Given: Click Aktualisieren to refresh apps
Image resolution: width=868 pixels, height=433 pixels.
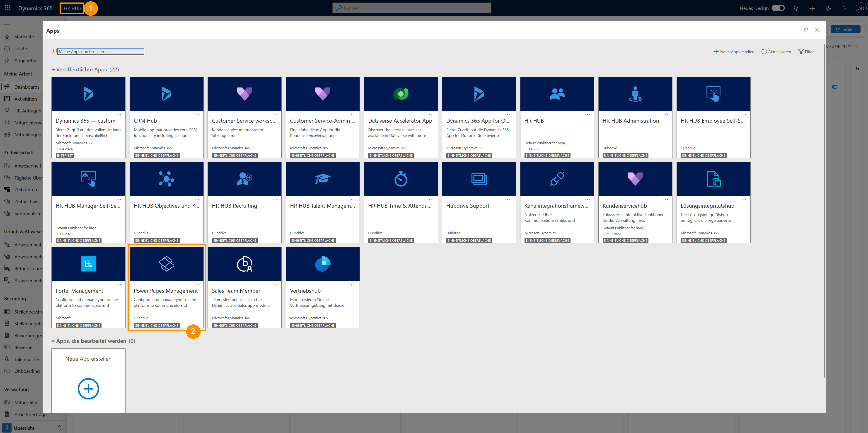Looking at the screenshot, I should [x=776, y=52].
